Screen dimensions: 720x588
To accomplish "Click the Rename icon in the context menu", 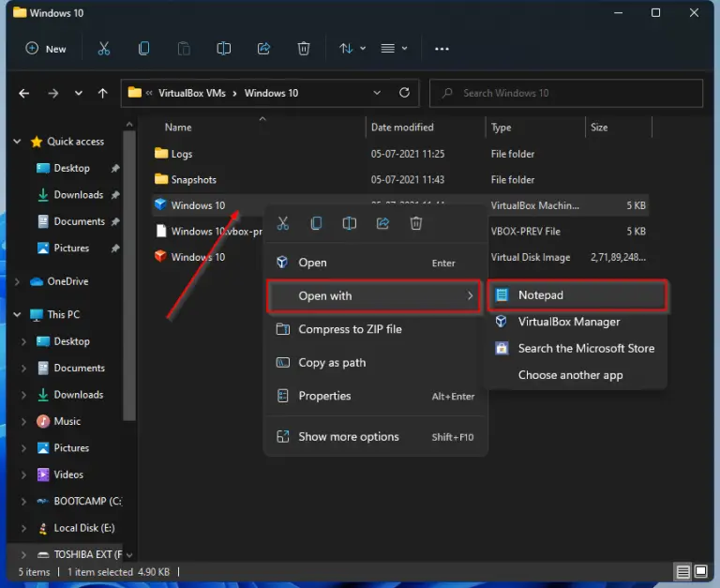I will click(350, 224).
